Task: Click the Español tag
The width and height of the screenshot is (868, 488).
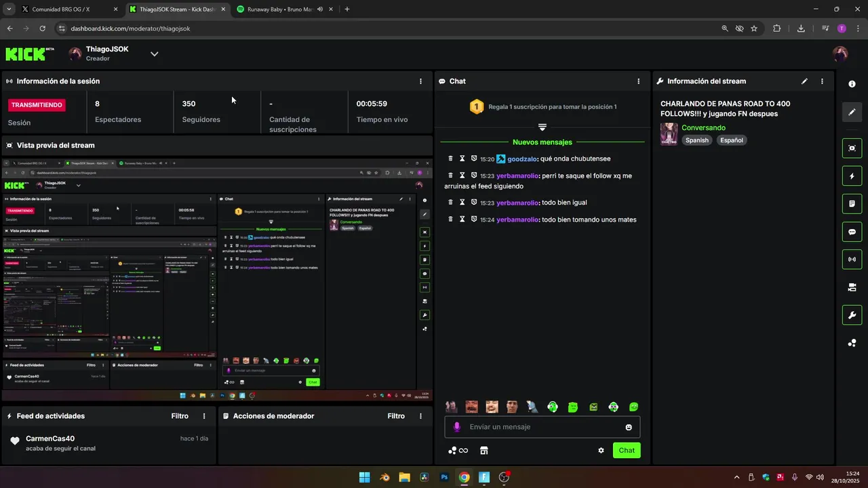Action: click(732, 140)
